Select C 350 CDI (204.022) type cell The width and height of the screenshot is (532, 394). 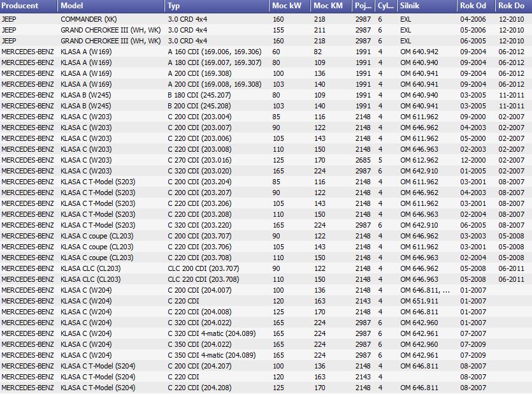(199, 345)
